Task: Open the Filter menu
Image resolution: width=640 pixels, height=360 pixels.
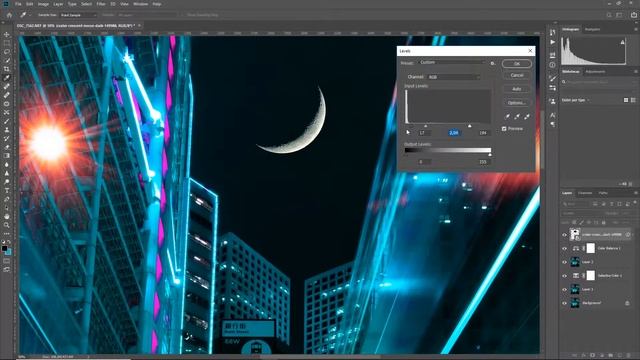Action: click(x=101, y=4)
